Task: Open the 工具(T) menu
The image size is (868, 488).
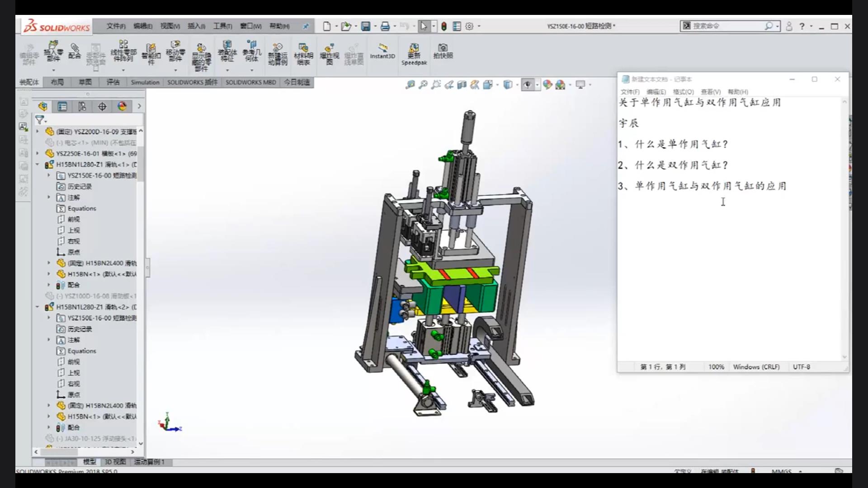Action: pyautogui.click(x=222, y=26)
